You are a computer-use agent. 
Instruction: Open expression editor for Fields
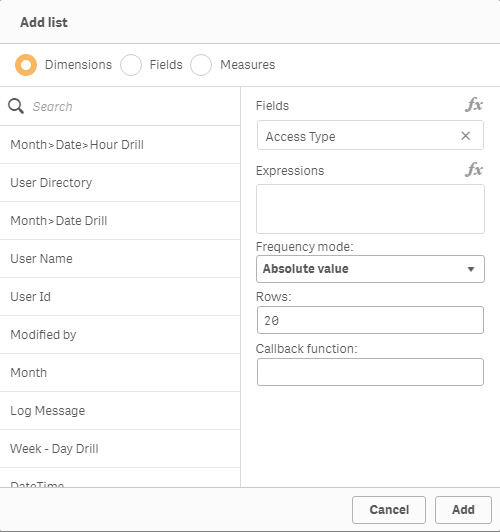(474, 105)
